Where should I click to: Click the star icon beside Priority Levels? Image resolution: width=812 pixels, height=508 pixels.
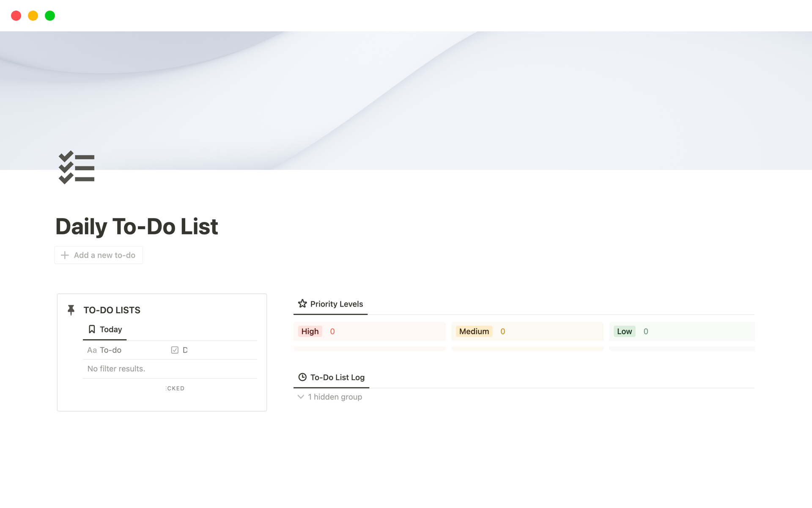(x=302, y=303)
